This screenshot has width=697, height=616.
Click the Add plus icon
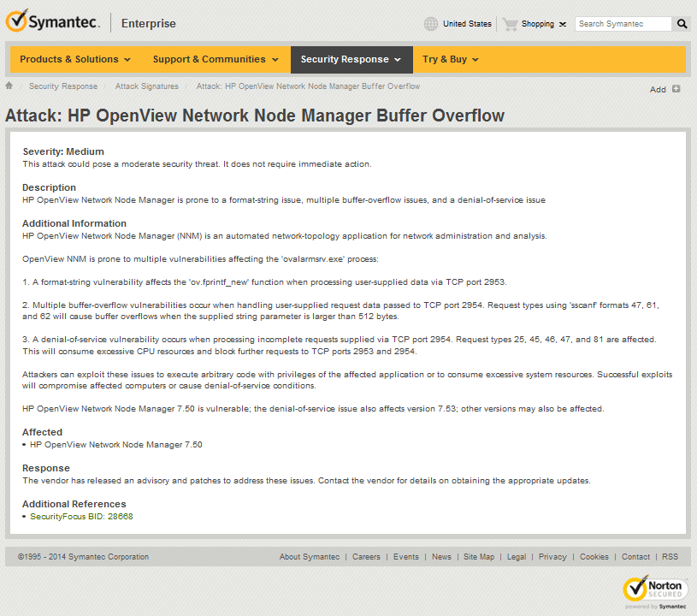point(676,88)
